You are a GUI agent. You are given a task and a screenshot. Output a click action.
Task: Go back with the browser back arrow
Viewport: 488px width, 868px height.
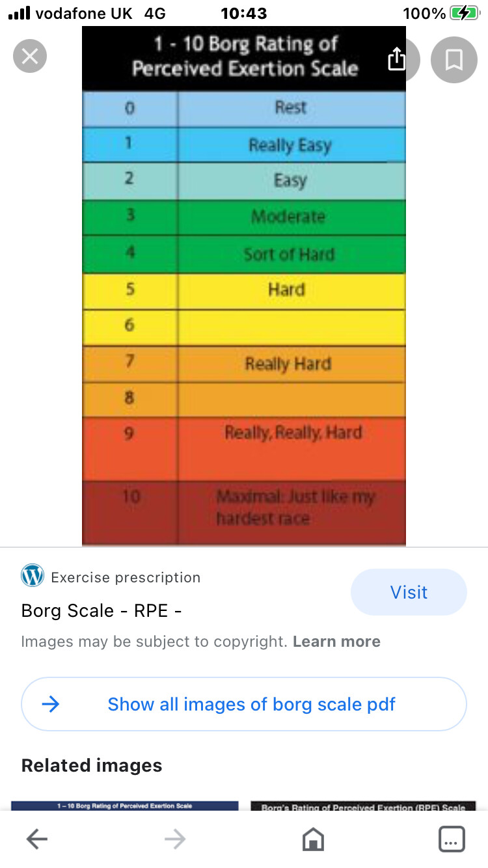[37, 839]
